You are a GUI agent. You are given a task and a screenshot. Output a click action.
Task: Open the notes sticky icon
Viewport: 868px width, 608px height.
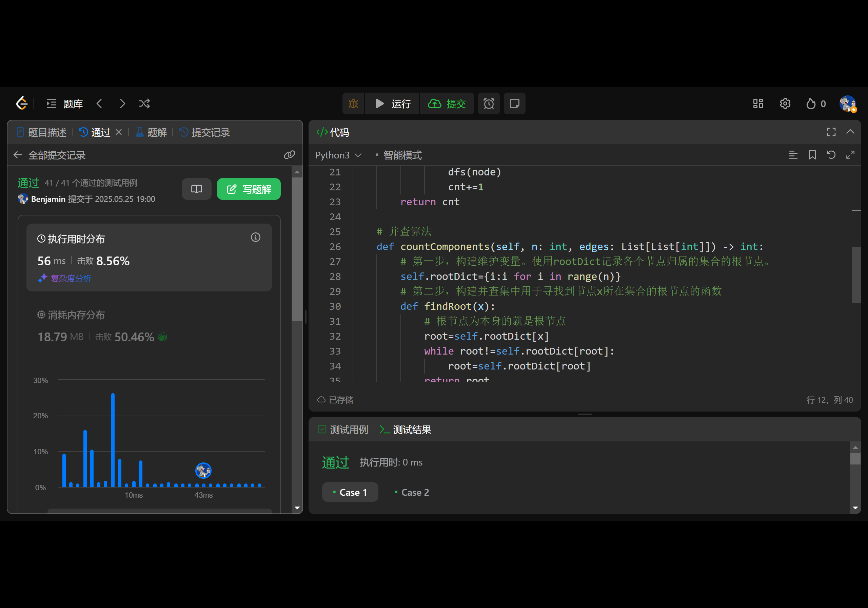coord(514,103)
